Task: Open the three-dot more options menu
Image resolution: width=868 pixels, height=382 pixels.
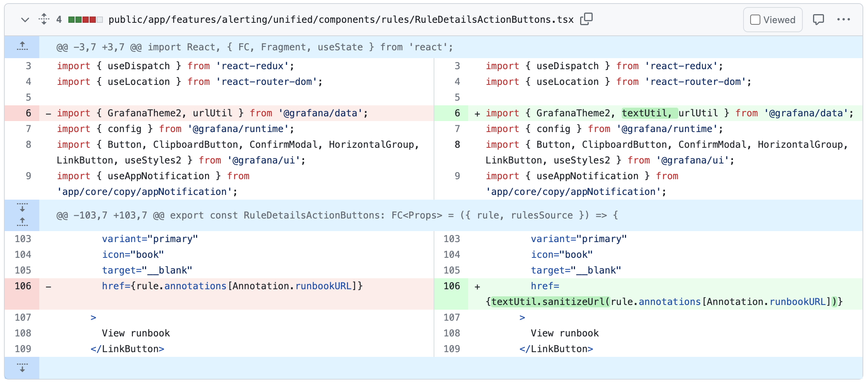Action: pyautogui.click(x=843, y=20)
